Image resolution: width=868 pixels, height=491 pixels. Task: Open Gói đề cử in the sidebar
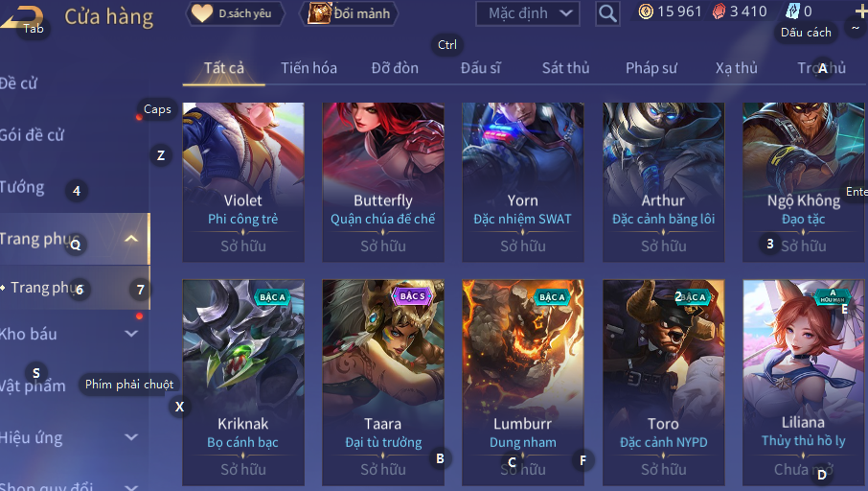tap(33, 134)
